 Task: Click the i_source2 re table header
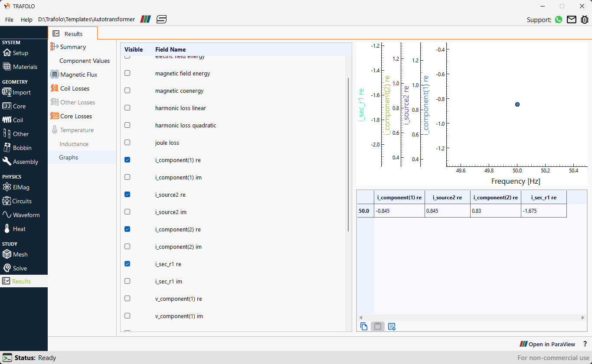tap(447, 197)
